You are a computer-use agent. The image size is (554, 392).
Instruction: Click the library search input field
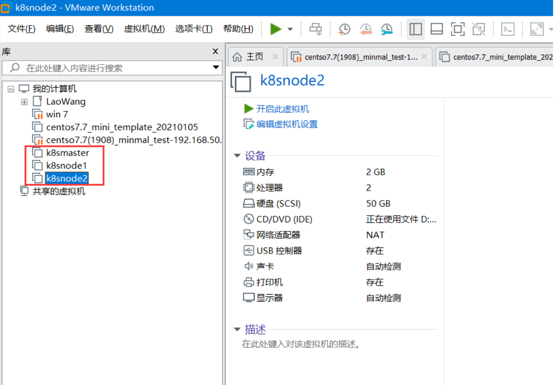[x=112, y=68]
